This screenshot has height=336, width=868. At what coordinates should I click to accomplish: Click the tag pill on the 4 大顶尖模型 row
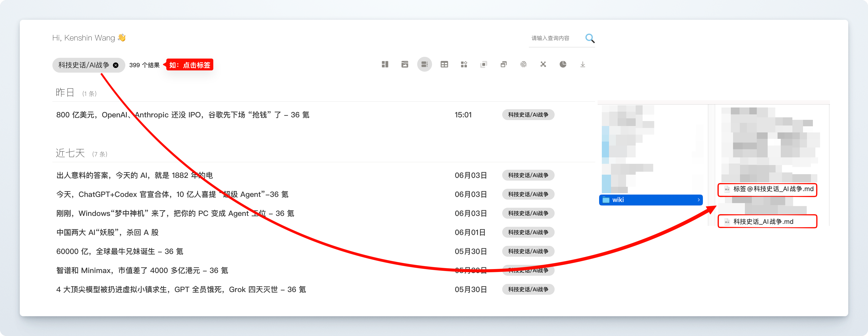(x=528, y=290)
